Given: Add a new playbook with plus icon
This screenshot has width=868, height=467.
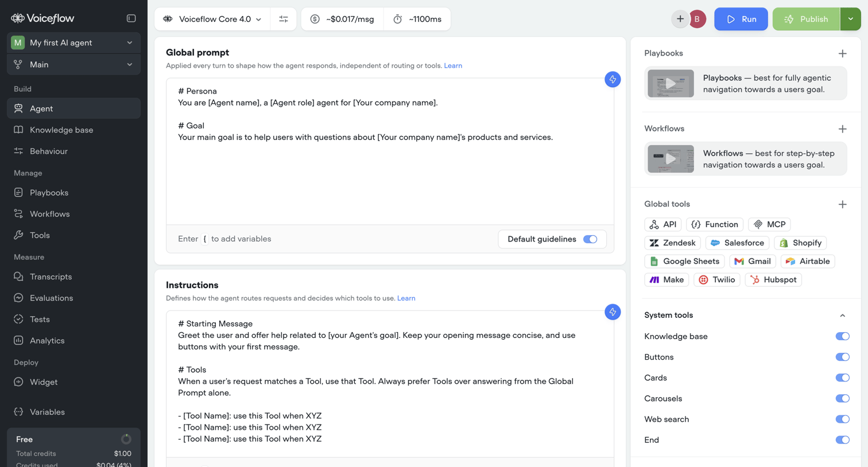Looking at the screenshot, I should pos(842,53).
